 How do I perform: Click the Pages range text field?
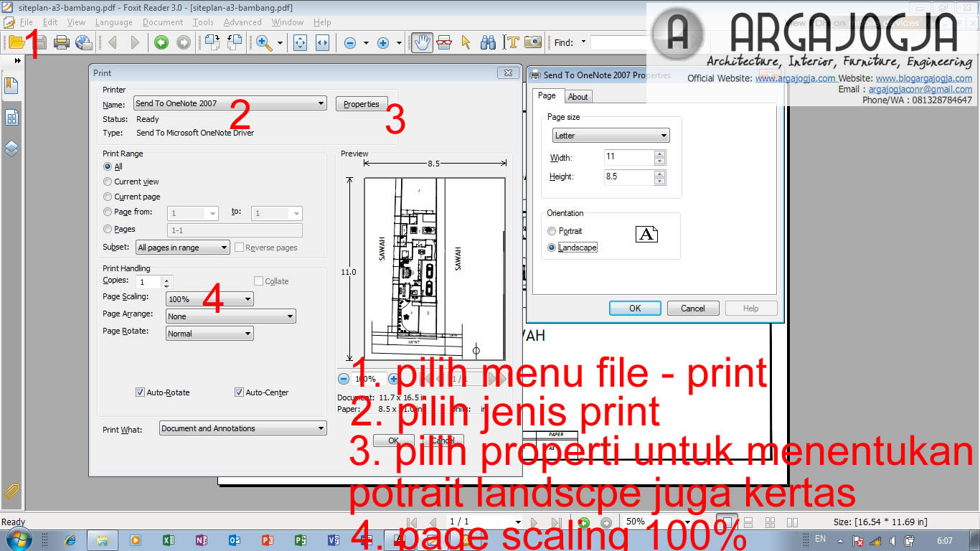coord(235,230)
